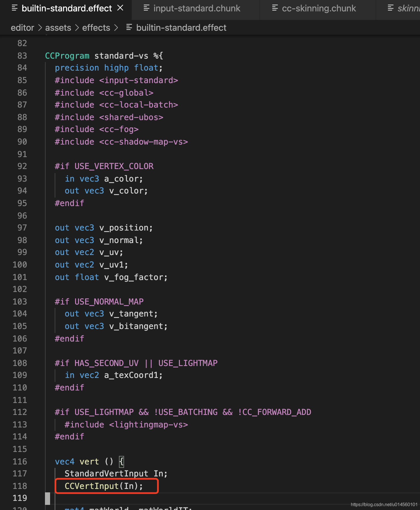Screen dimensions: 420x510
Task: Click line number 108 in the gutter
Action: (20, 363)
